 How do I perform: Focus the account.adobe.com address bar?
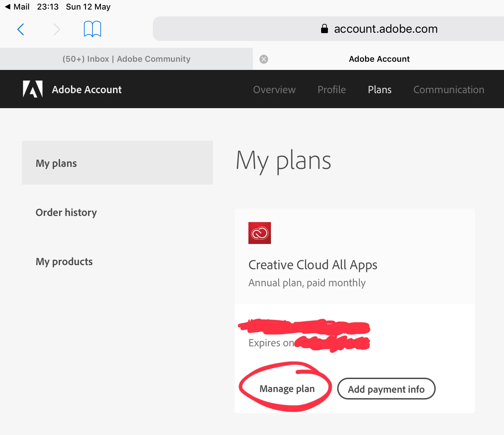[x=328, y=29]
